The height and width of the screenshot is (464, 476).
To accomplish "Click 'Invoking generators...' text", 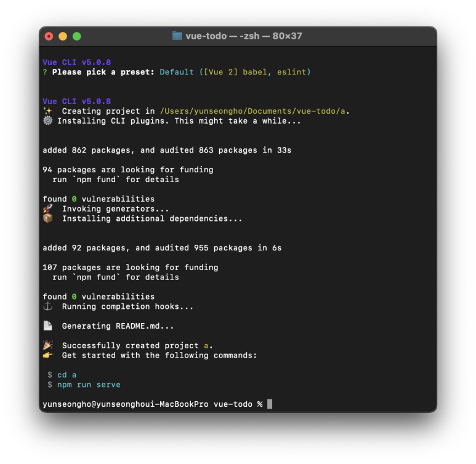I will click(116, 209).
